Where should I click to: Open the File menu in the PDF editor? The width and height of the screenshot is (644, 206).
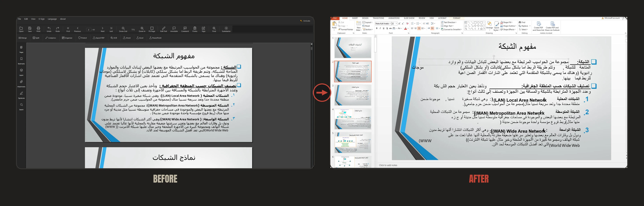tap(20, 19)
